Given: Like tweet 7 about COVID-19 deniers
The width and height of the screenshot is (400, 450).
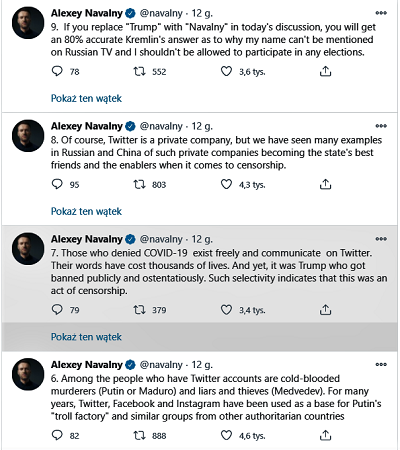Looking at the screenshot, I should coord(226,310).
